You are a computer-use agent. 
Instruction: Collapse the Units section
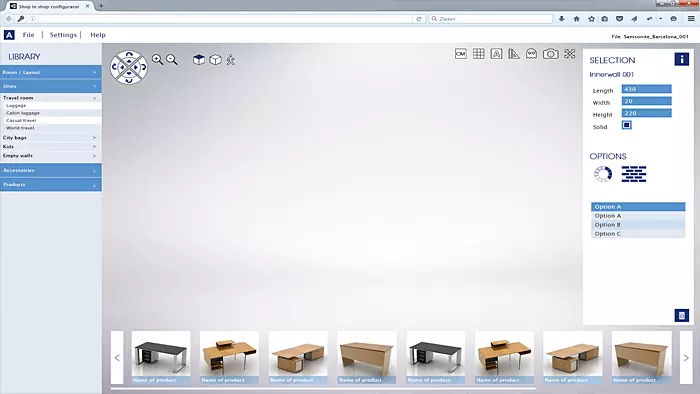pyautogui.click(x=51, y=86)
